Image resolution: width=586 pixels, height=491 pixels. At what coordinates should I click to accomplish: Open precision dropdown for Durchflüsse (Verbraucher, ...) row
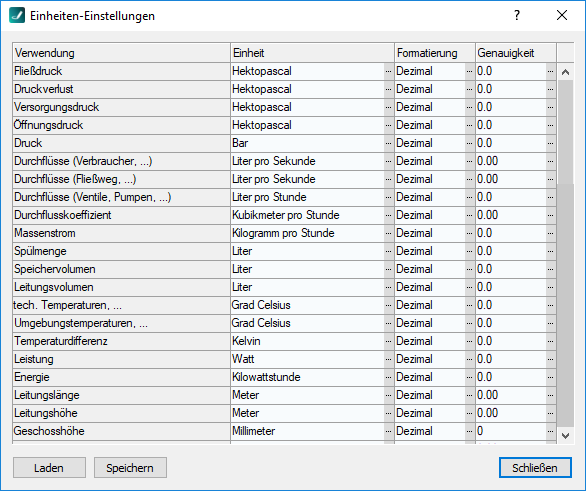click(550, 161)
